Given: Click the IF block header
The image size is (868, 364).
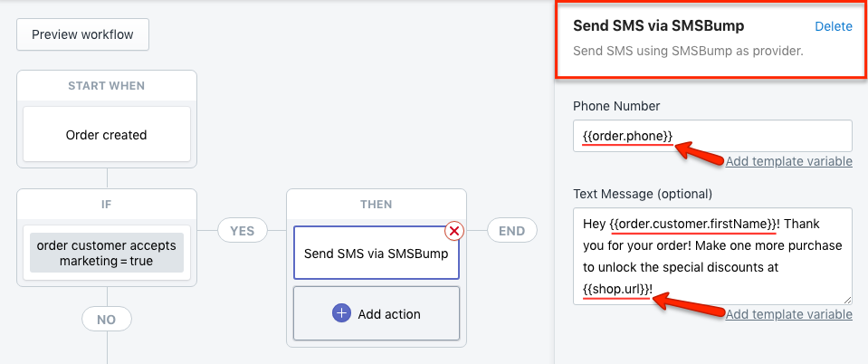Looking at the screenshot, I should click(106, 205).
